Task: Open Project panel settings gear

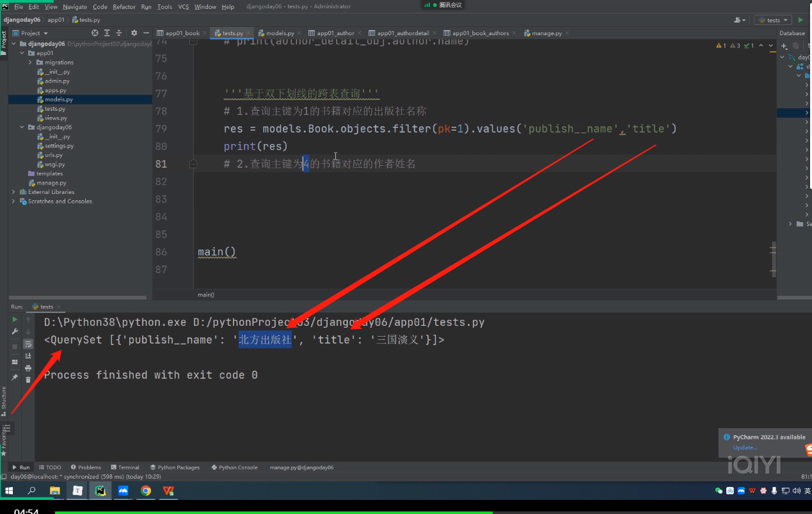Action: [x=134, y=33]
